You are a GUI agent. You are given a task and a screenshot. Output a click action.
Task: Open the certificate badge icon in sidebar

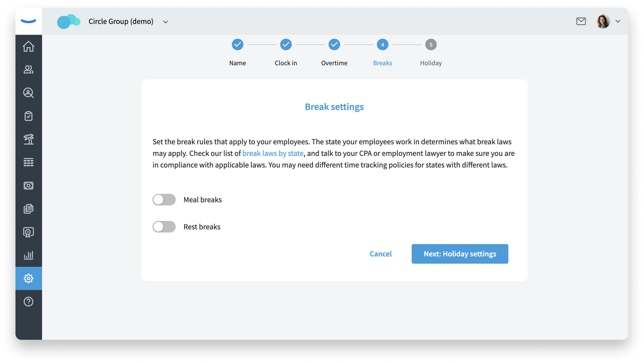[29, 232]
